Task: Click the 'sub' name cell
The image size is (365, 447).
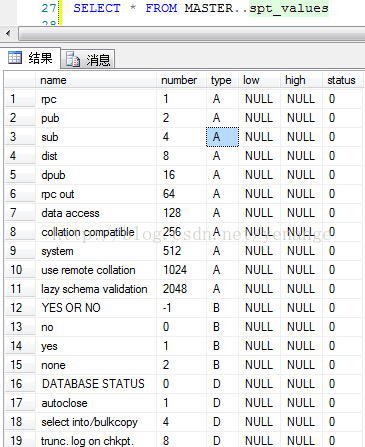Action: [96, 137]
